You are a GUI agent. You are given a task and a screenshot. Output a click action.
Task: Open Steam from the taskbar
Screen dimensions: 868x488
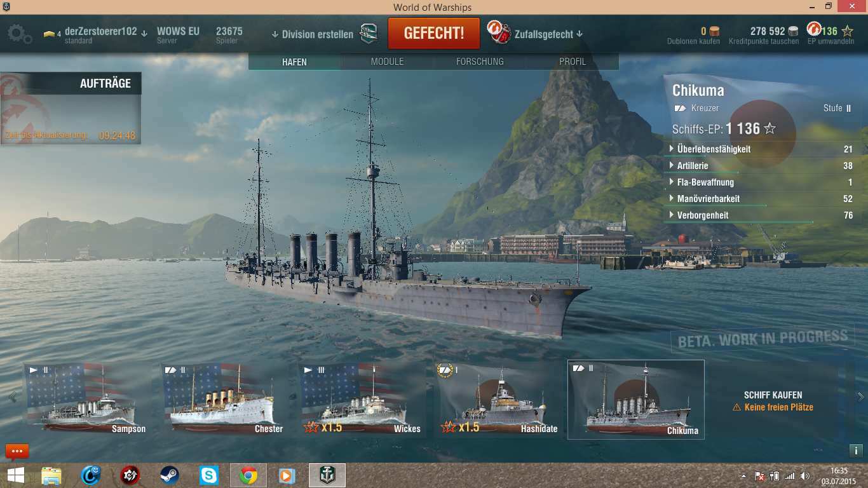tap(169, 475)
